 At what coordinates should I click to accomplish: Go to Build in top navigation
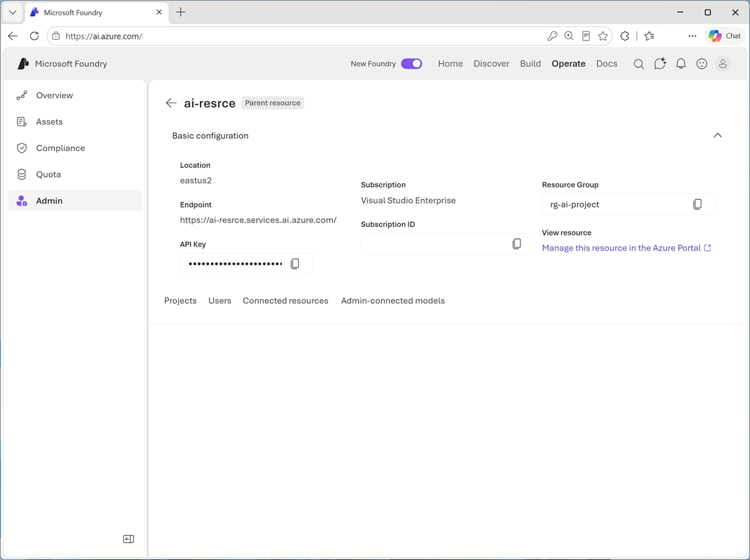click(x=531, y=64)
